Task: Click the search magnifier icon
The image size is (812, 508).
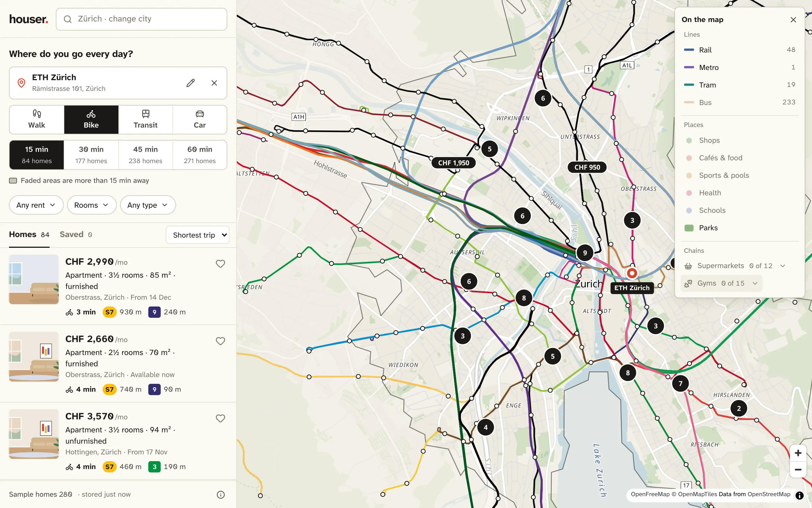Action: [x=67, y=19]
